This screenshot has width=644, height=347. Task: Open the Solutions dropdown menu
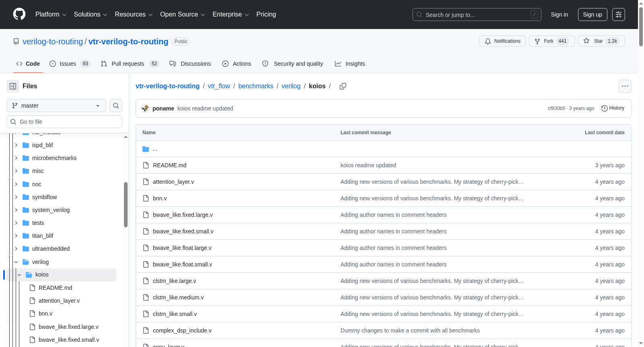pyautogui.click(x=91, y=15)
